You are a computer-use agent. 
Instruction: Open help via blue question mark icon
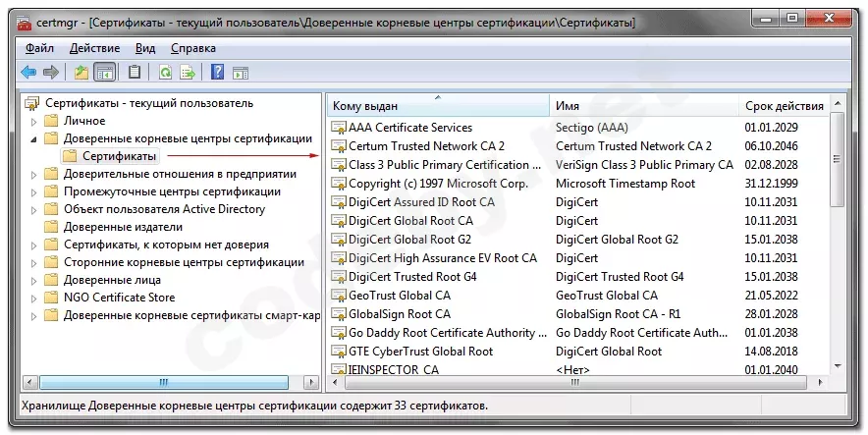click(x=218, y=72)
